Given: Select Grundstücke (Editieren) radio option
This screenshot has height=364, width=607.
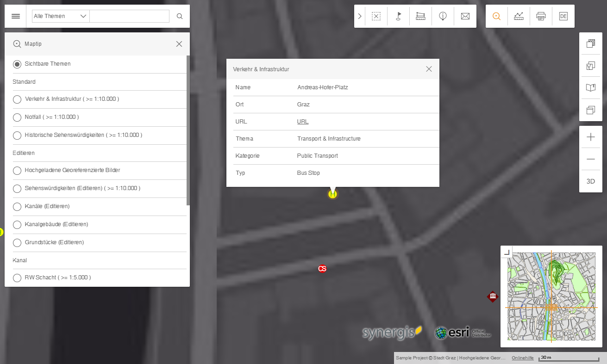Looking at the screenshot, I should (x=17, y=242).
